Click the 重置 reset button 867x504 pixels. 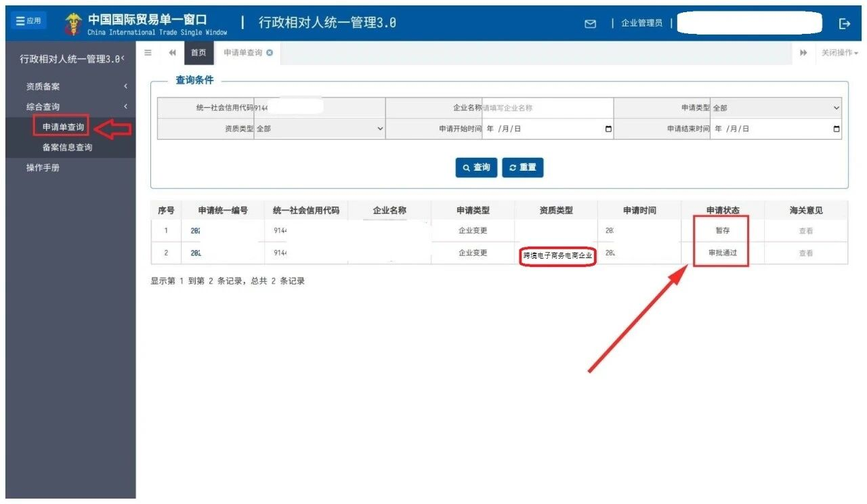coord(522,167)
